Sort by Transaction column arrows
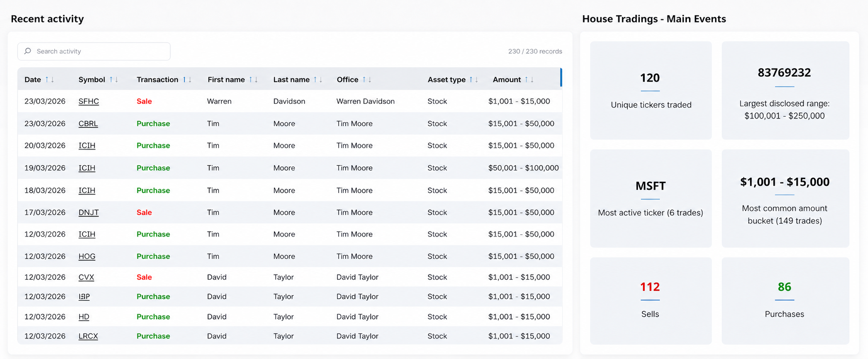The image size is (868, 359). click(187, 80)
